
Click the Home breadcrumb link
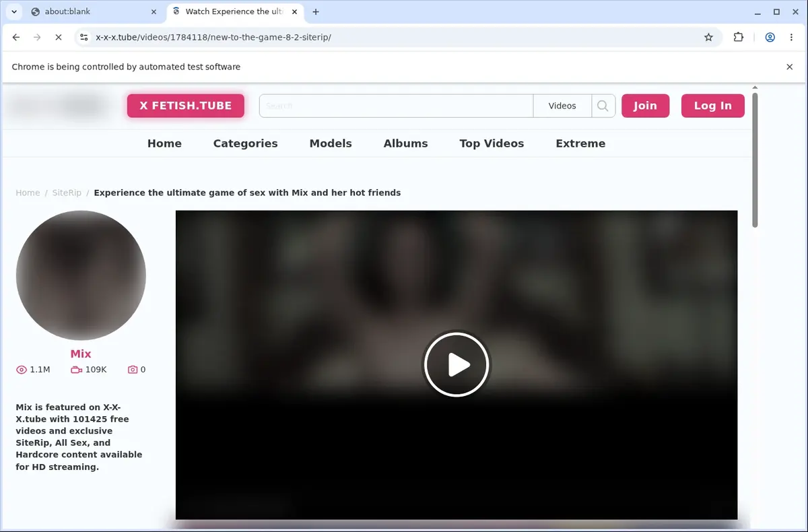click(28, 193)
